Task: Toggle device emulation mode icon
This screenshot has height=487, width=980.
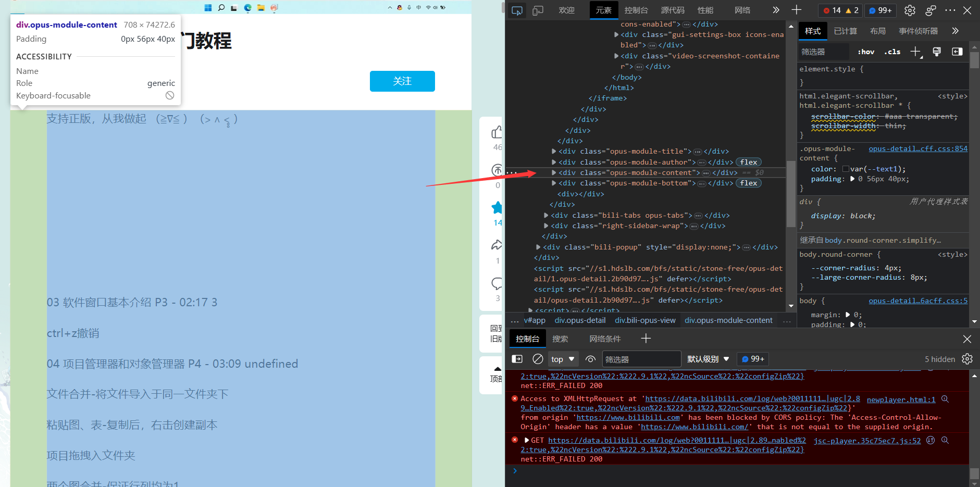Action: [x=538, y=10]
